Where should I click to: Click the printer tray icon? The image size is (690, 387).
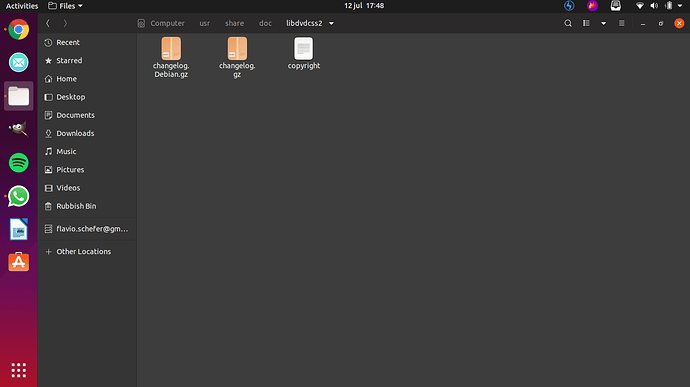616,6
